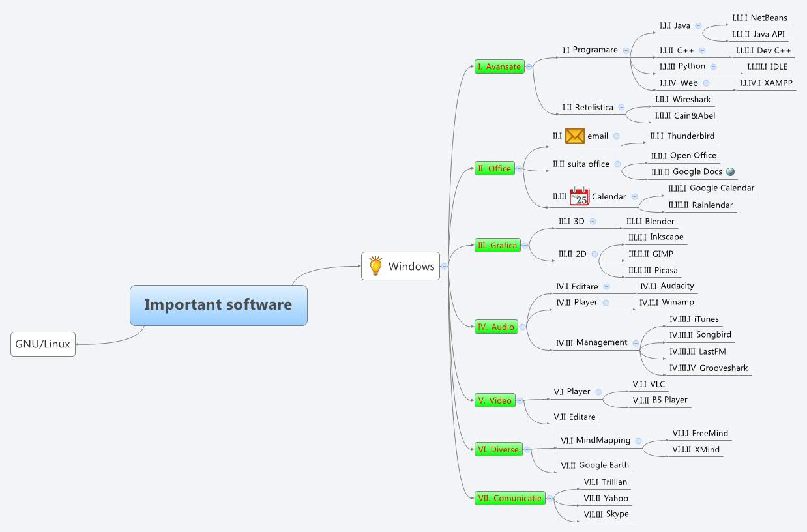Collapse the I.I.IV Web subtopic
The width and height of the screenshot is (807, 532).
[706, 83]
